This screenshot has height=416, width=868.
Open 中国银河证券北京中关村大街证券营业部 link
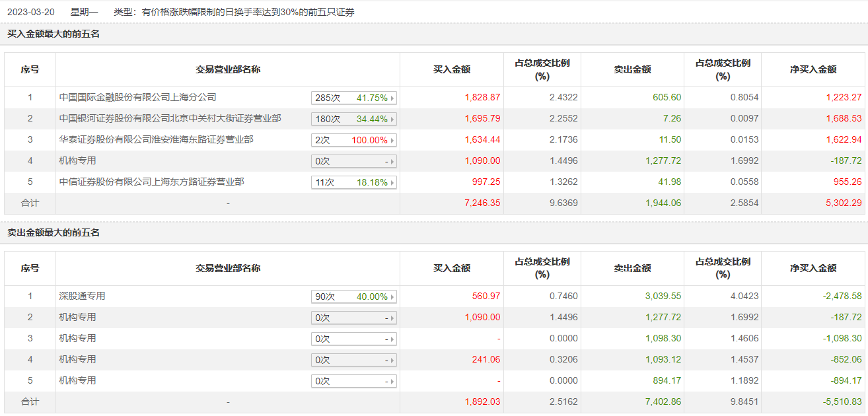(170, 118)
